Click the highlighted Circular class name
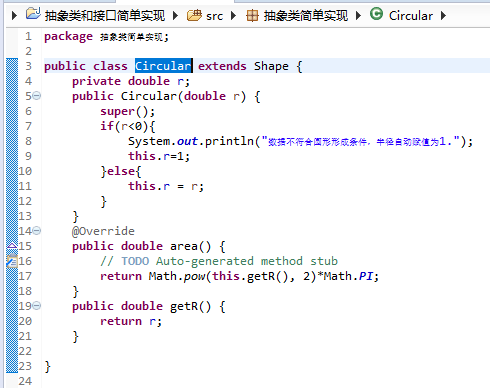Screen dimensions: 490x388 click(x=163, y=66)
